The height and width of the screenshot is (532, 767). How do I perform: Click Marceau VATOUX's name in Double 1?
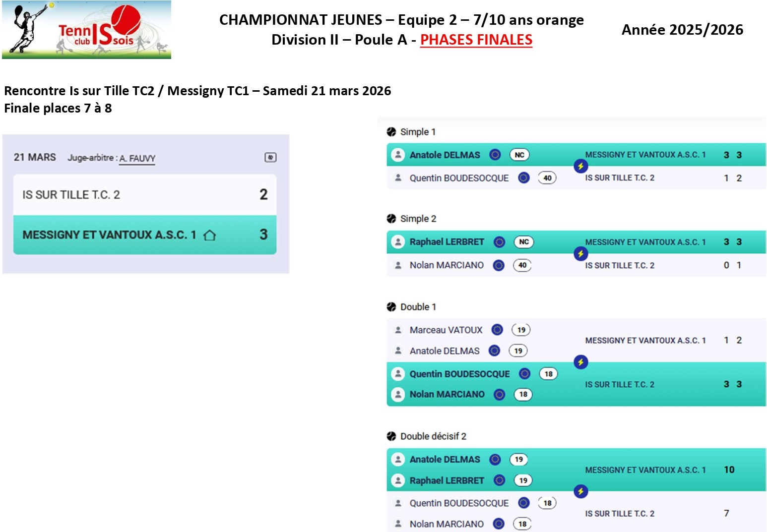tap(446, 330)
